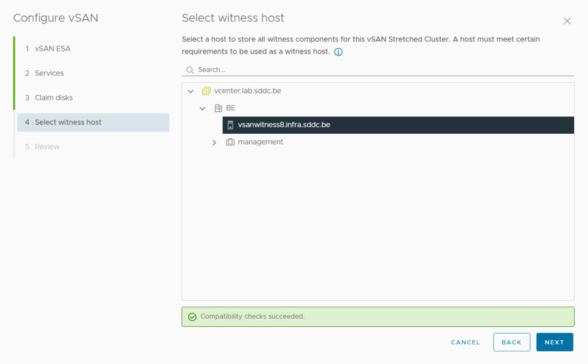Collapse the BE datacenter node
The height and width of the screenshot is (364, 588).
[x=203, y=109]
